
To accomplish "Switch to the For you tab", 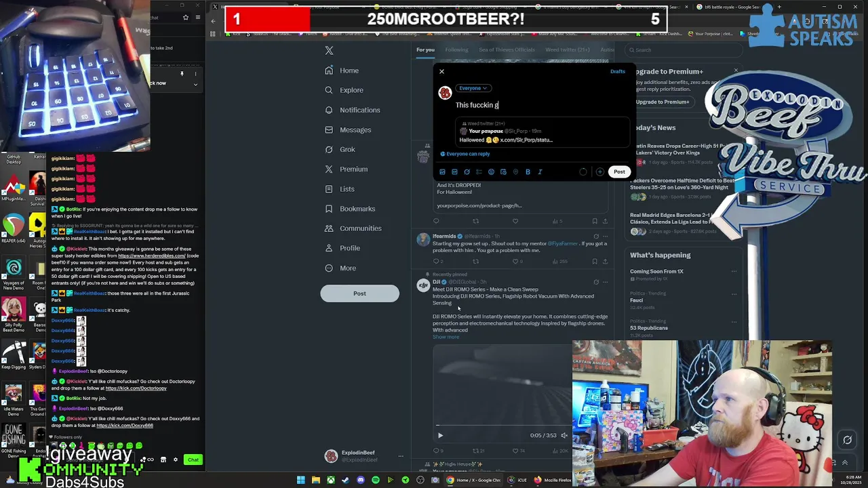I will 425,49.
